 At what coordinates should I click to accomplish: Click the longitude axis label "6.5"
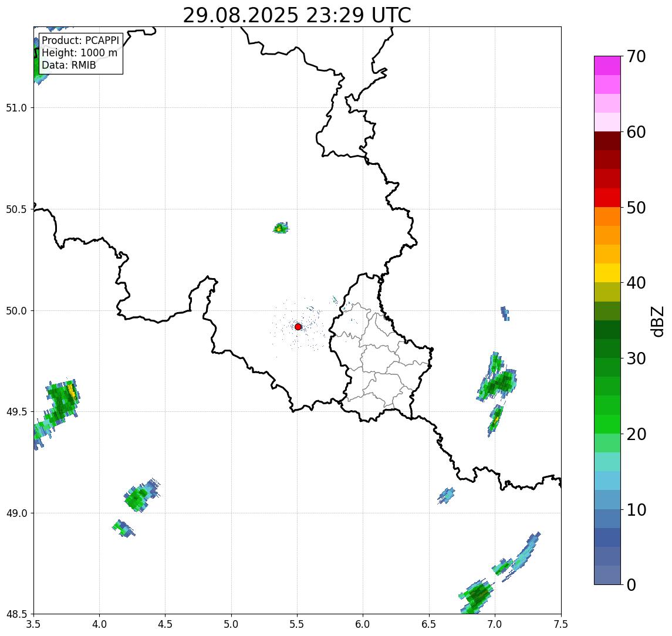(x=430, y=624)
